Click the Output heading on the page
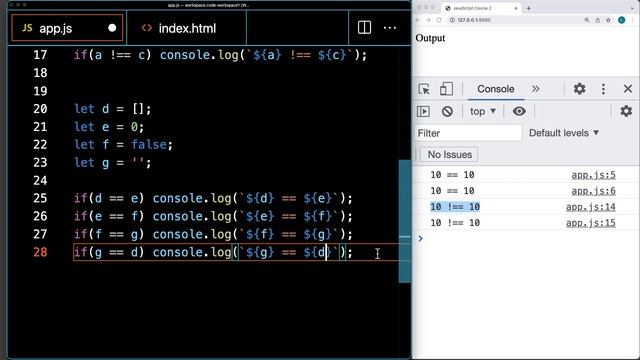This screenshot has width=640, height=360. click(430, 38)
